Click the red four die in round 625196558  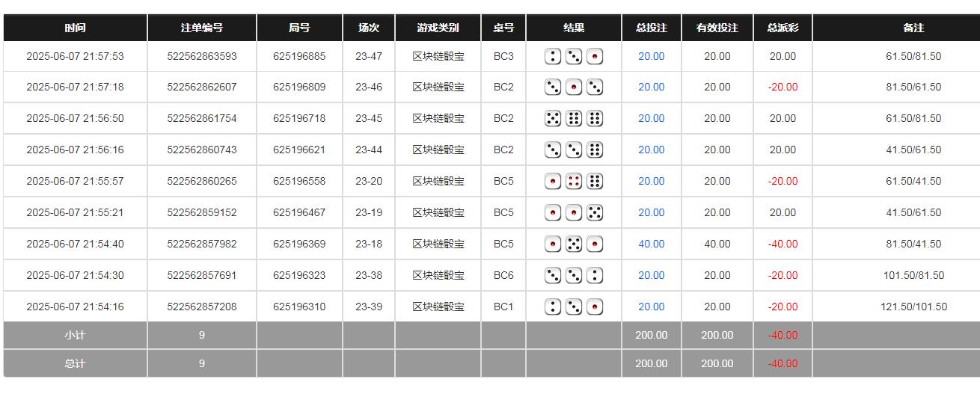[574, 181]
